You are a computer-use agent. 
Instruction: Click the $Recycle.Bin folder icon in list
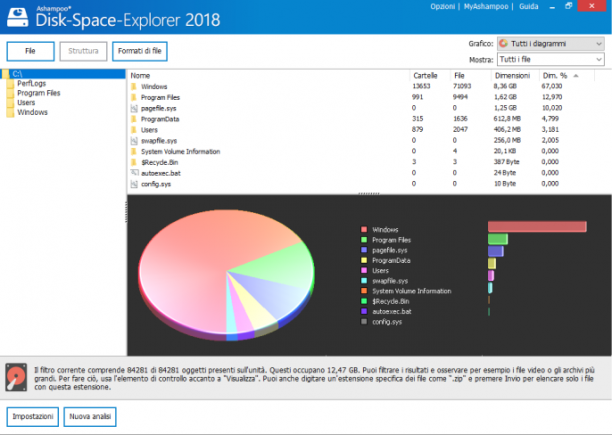click(x=134, y=162)
